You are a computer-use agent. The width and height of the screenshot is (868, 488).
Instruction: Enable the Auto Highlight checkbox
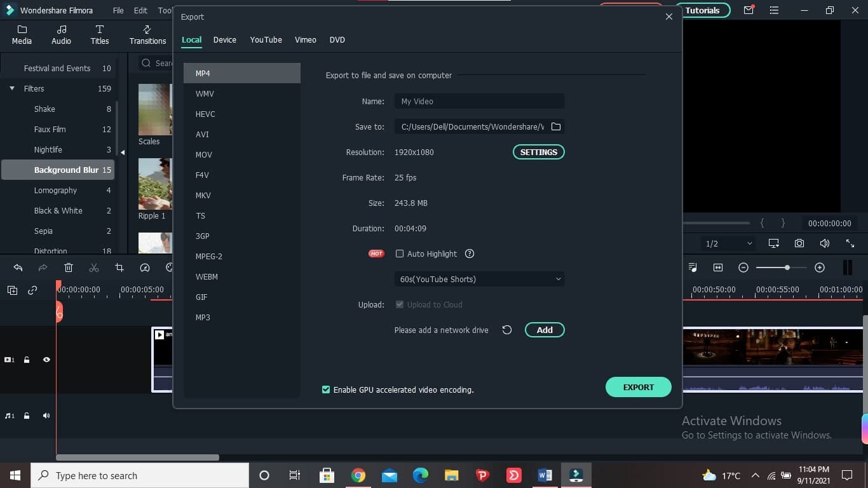pos(400,254)
